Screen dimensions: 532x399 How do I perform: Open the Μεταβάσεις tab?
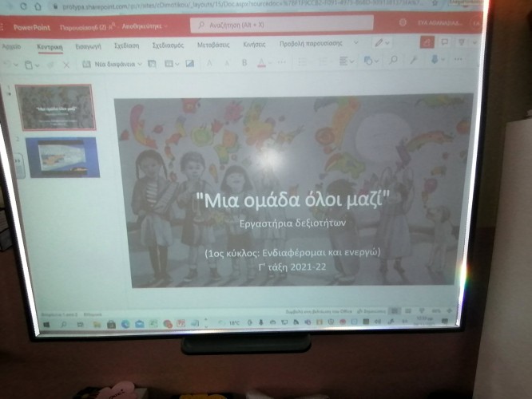[x=215, y=45]
